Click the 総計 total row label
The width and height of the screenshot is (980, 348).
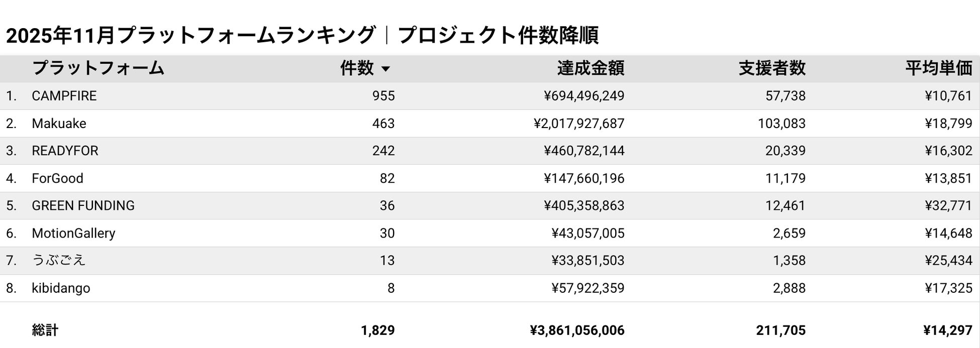[x=45, y=330]
